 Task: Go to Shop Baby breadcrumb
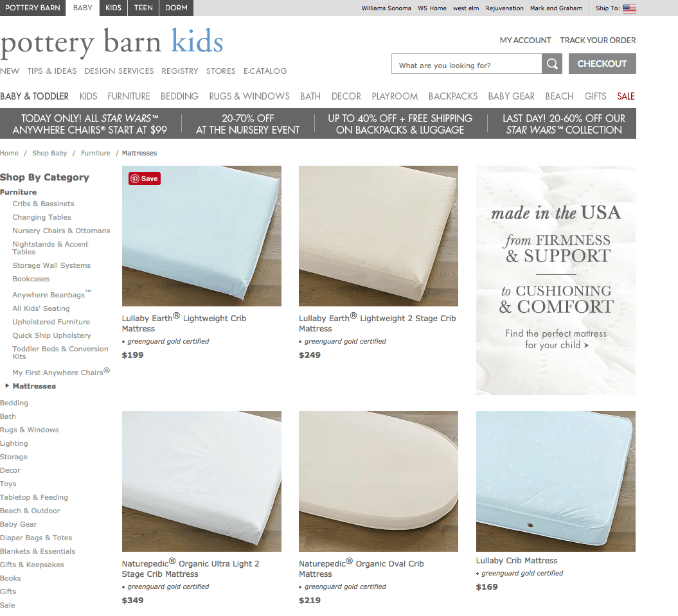click(x=49, y=153)
